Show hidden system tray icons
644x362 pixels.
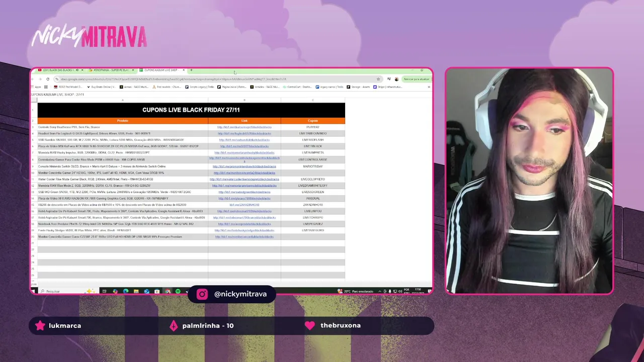(379, 291)
